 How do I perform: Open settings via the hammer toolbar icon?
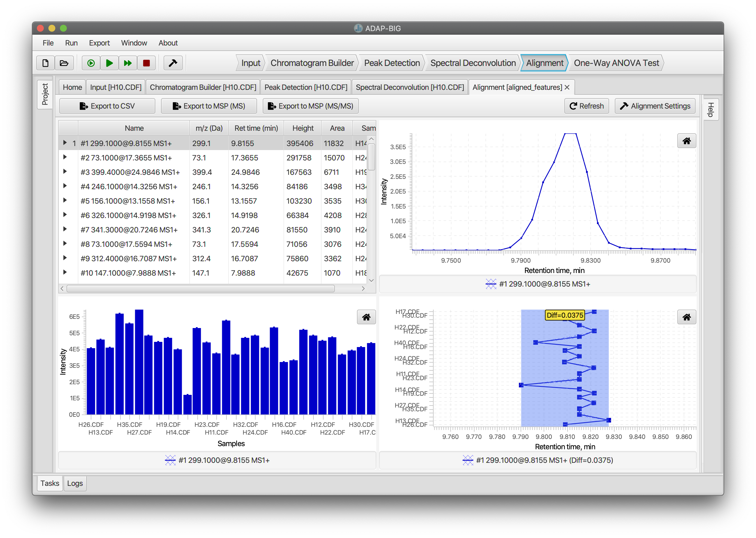pyautogui.click(x=173, y=63)
